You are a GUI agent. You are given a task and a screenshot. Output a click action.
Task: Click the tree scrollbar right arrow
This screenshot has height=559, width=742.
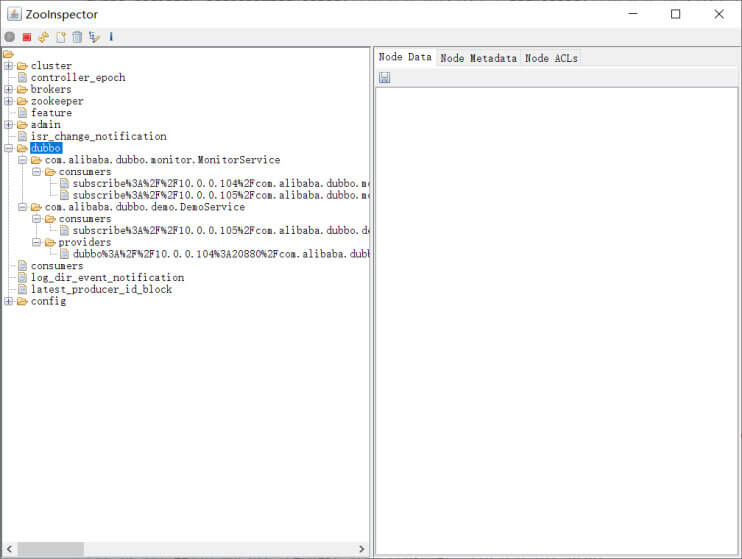[362, 549]
